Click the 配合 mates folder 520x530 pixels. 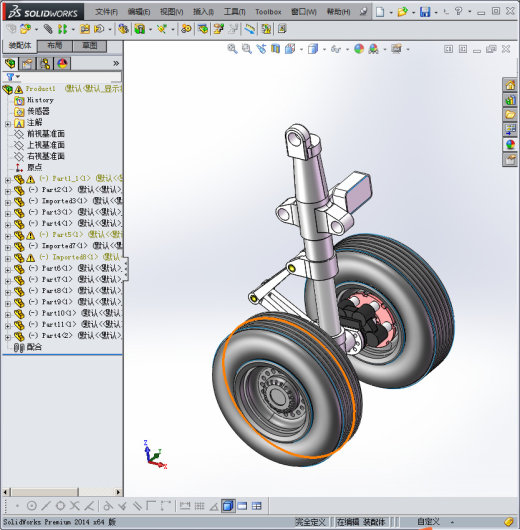tap(34, 347)
